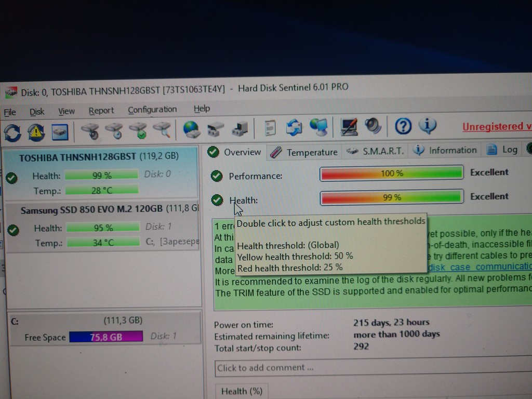Open the report document toolbar icon
Image resolution: width=532 pixels, height=399 pixels.
tap(270, 129)
